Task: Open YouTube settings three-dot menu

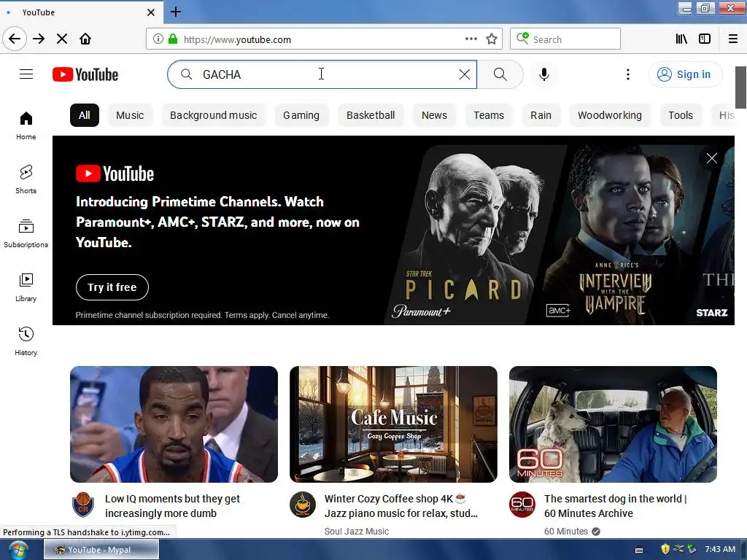Action: [x=628, y=74]
